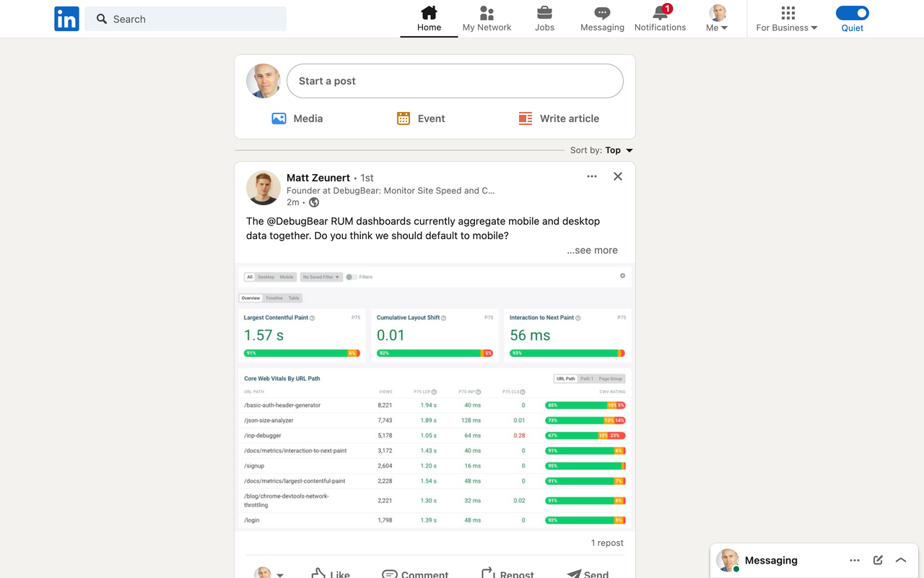Change the Sort by Top dropdown
This screenshot has width=924, height=578.
click(x=619, y=150)
